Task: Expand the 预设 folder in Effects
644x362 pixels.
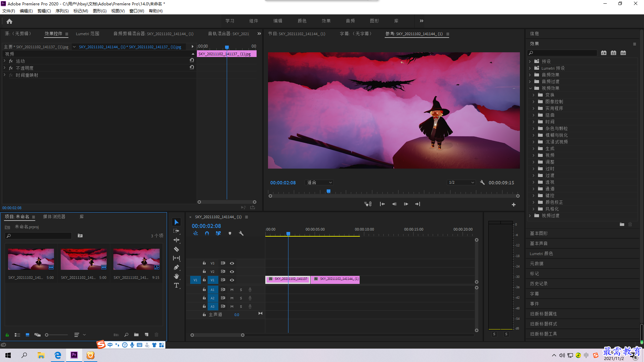Action: coord(530,61)
